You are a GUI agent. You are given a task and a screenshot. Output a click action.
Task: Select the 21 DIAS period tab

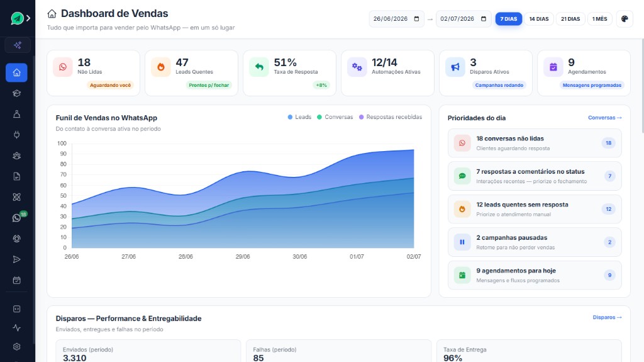click(x=570, y=19)
